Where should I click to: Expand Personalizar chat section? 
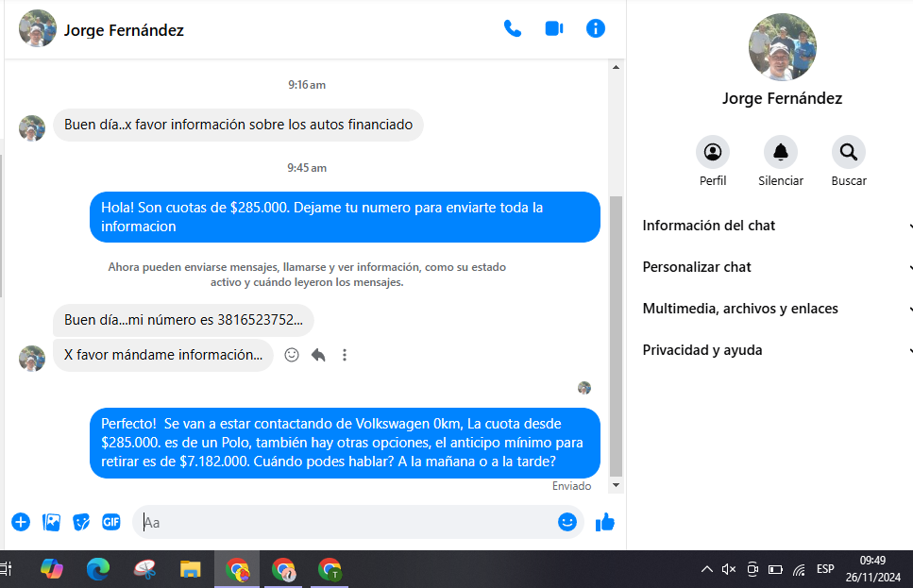pos(776,267)
